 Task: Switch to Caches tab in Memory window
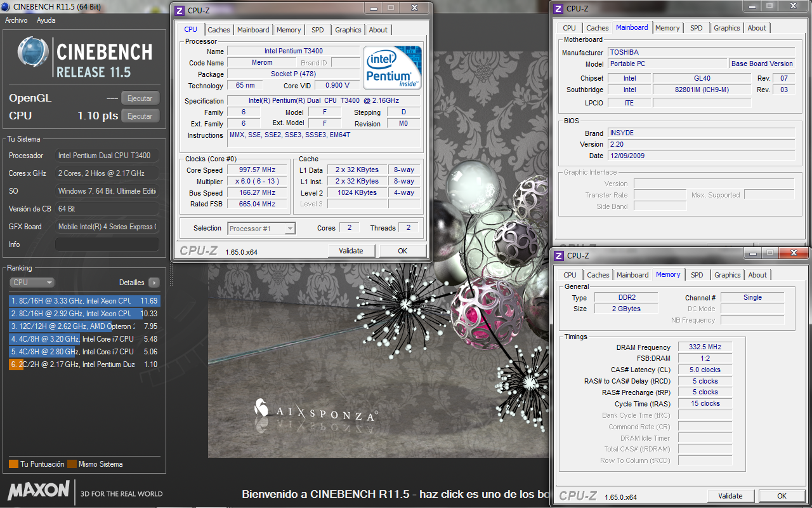[x=598, y=275]
